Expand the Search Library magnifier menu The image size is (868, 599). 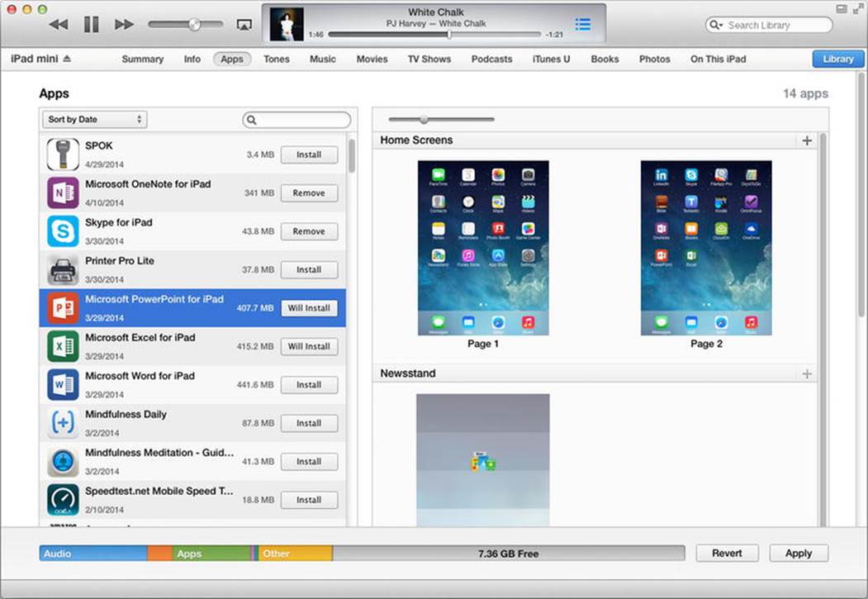click(x=716, y=25)
